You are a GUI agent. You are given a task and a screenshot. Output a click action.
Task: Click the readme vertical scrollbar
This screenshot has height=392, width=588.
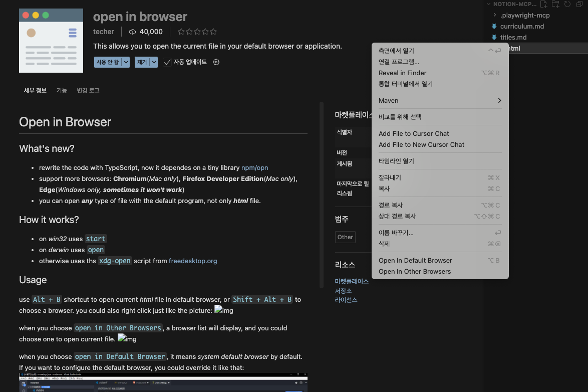[322, 195]
